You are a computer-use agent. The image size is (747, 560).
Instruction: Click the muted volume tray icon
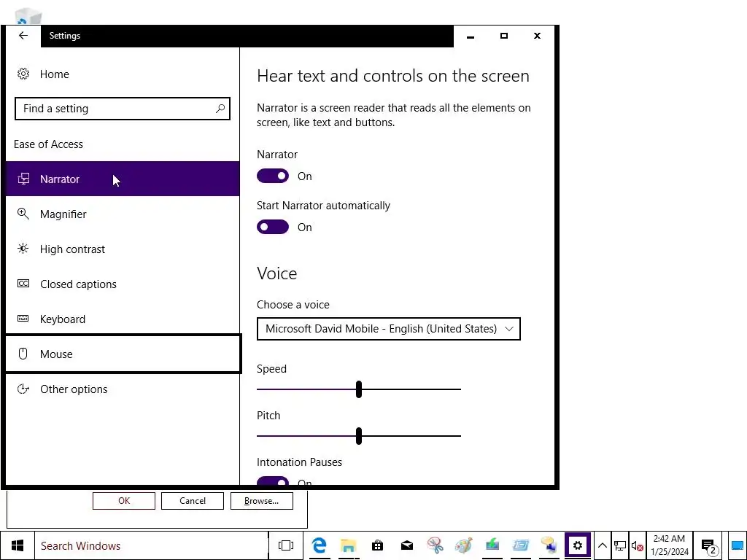[637, 545]
